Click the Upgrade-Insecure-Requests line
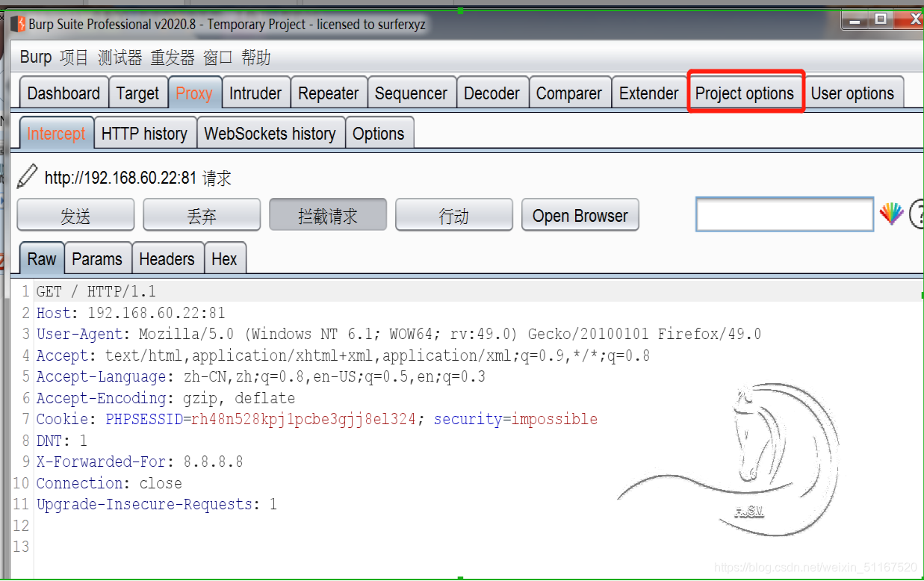This screenshot has height=581, width=924. (x=157, y=504)
